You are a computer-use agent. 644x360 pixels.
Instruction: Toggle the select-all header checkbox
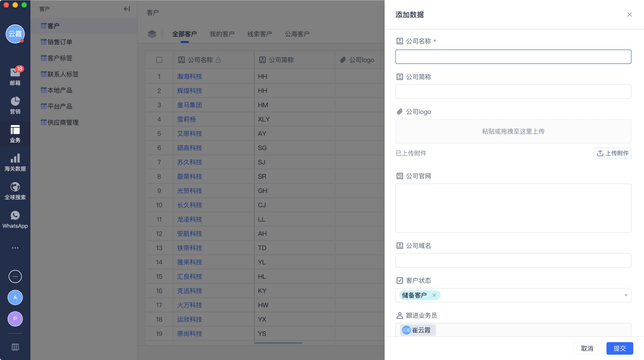[159, 60]
